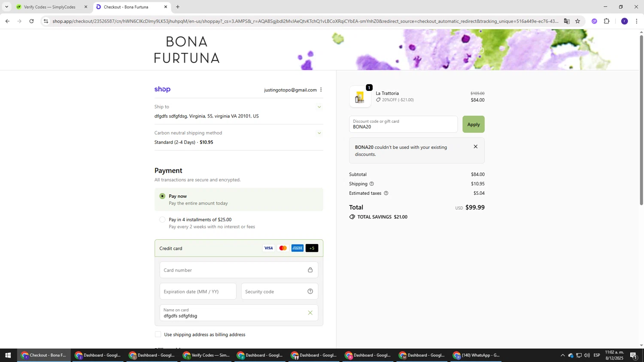Click the cart bag icon in the header
This screenshot has width=644, height=362.
pos(481,50)
